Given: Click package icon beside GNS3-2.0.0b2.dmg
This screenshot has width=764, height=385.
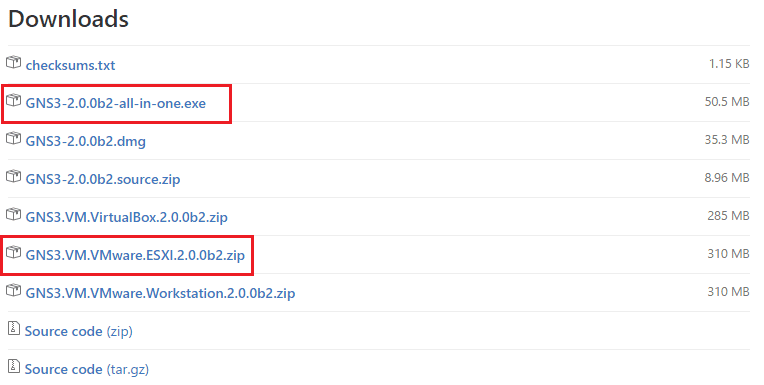Looking at the screenshot, I should [x=14, y=138].
